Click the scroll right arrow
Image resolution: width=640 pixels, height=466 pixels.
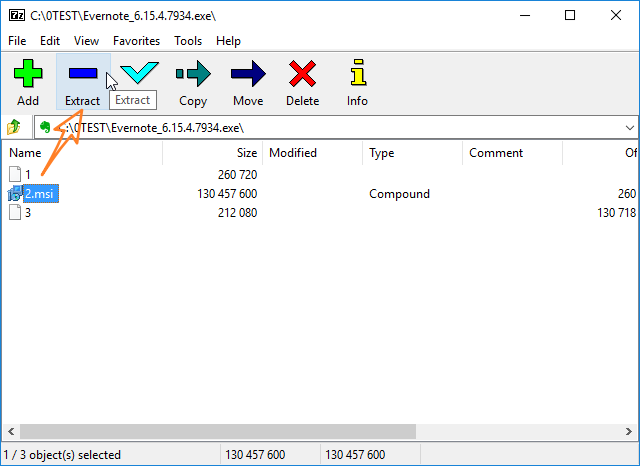pos(629,431)
